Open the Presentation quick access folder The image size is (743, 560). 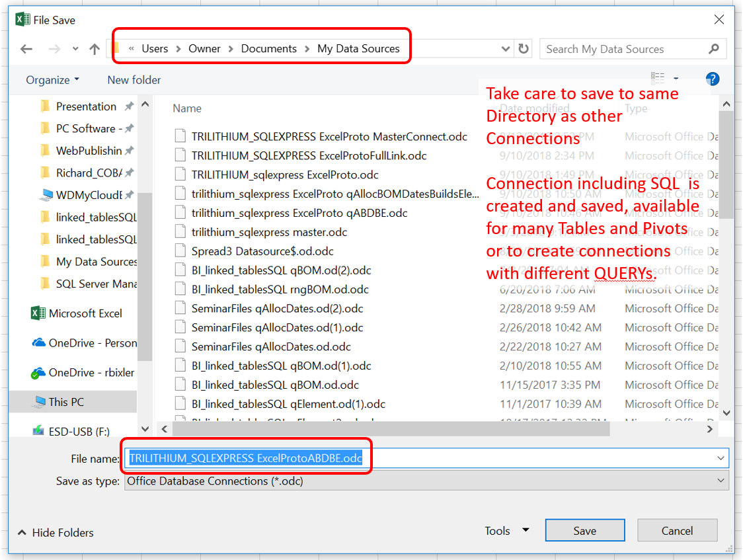(x=86, y=106)
